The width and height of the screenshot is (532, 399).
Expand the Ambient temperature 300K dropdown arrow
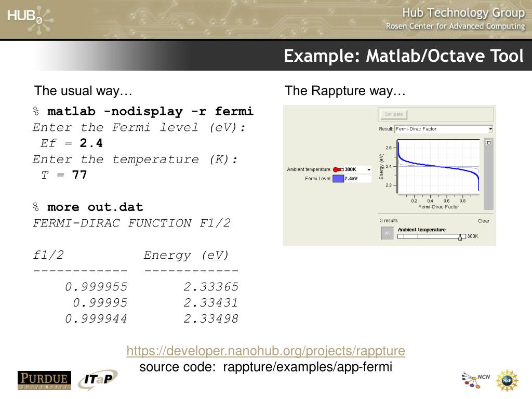tap(369, 169)
